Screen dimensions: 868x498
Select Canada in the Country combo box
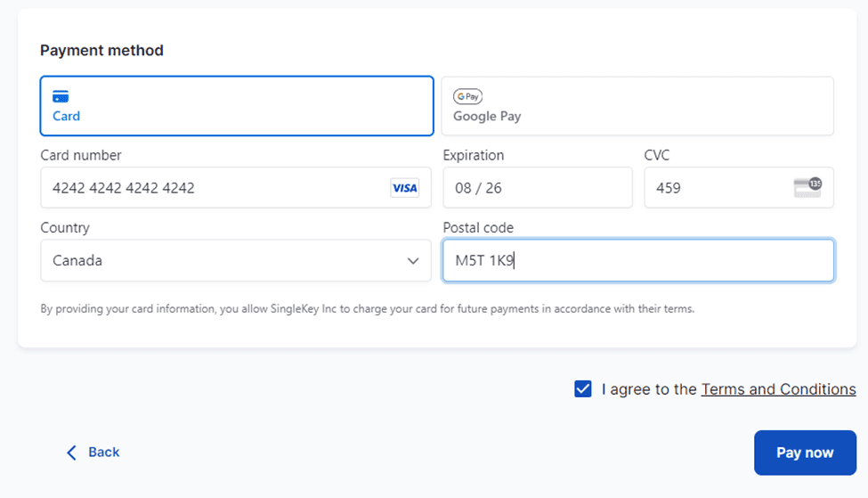pos(223,261)
